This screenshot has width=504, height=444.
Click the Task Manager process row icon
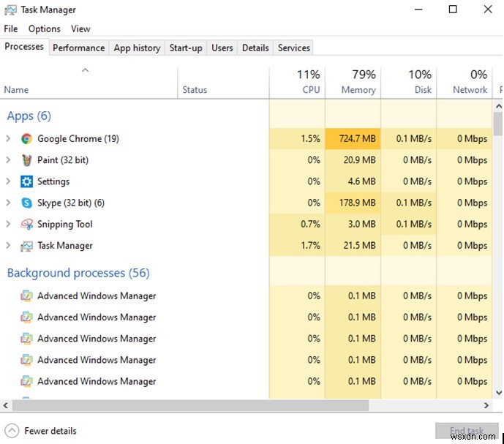tap(26, 246)
